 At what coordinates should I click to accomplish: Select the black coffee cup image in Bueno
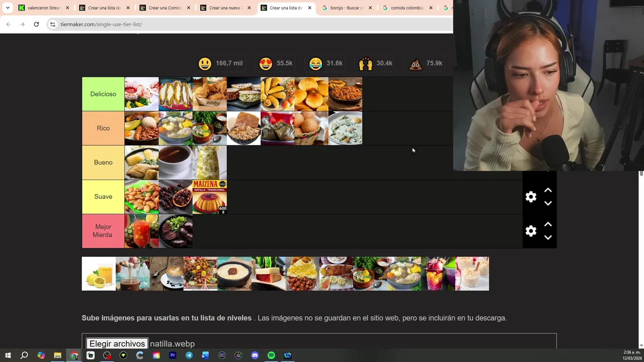click(176, 162)
